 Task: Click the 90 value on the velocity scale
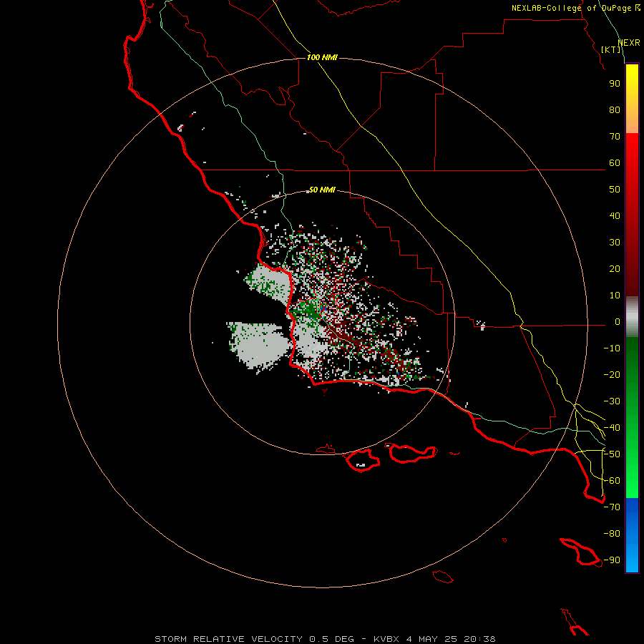click(x=615, y=84)
